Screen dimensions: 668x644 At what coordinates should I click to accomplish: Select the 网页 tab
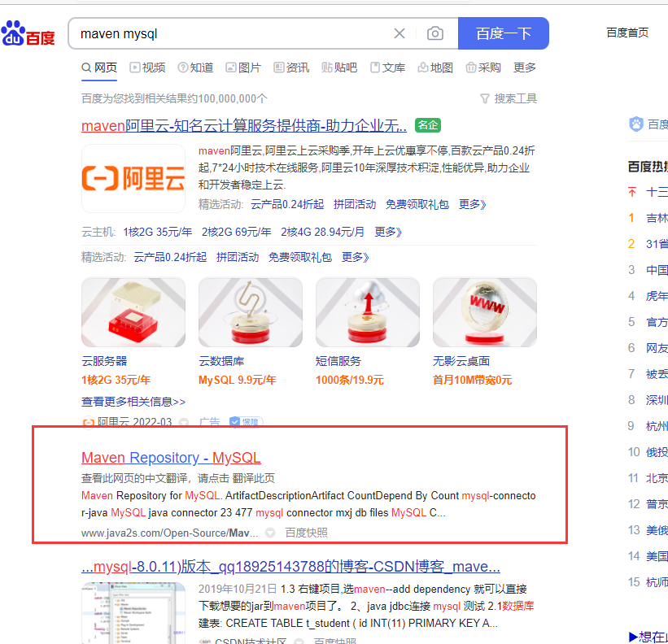tap(99, 67)
